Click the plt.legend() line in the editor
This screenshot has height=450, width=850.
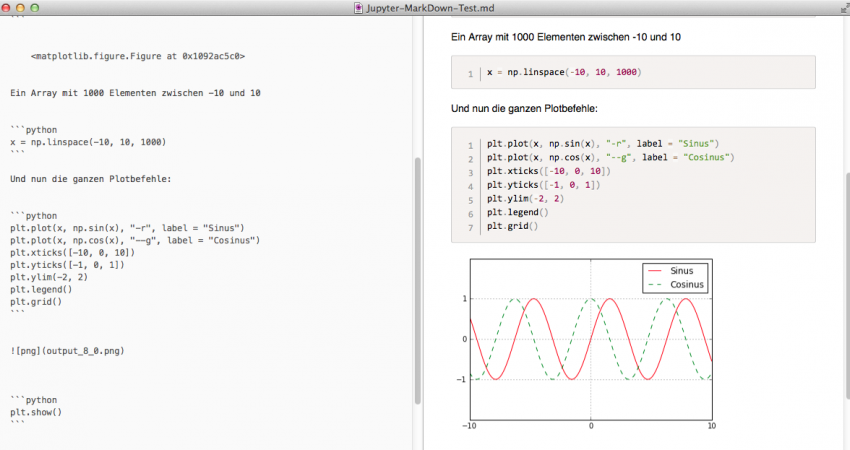point(41,290)
